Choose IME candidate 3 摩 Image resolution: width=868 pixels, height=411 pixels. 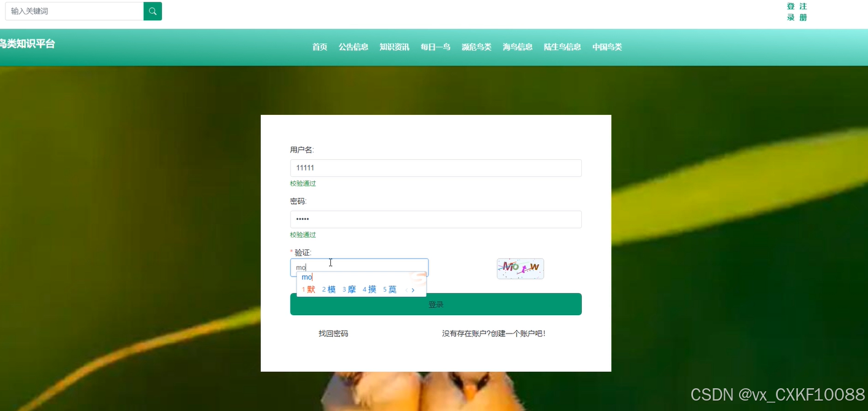[x=349, y=289]
